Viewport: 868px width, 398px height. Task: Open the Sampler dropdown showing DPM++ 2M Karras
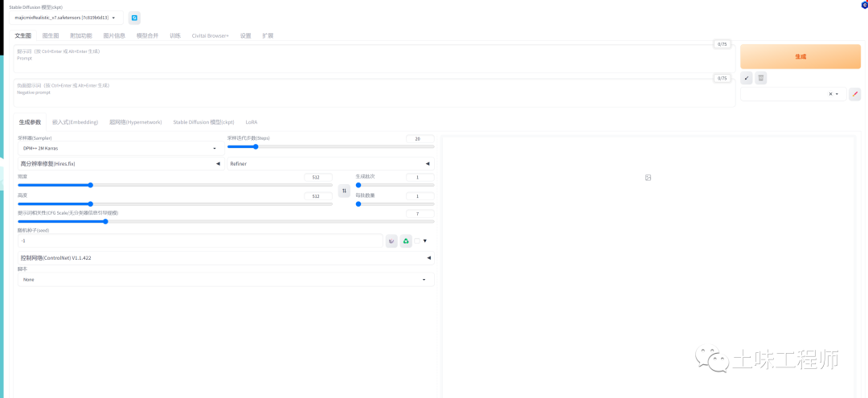pos(121,149)
